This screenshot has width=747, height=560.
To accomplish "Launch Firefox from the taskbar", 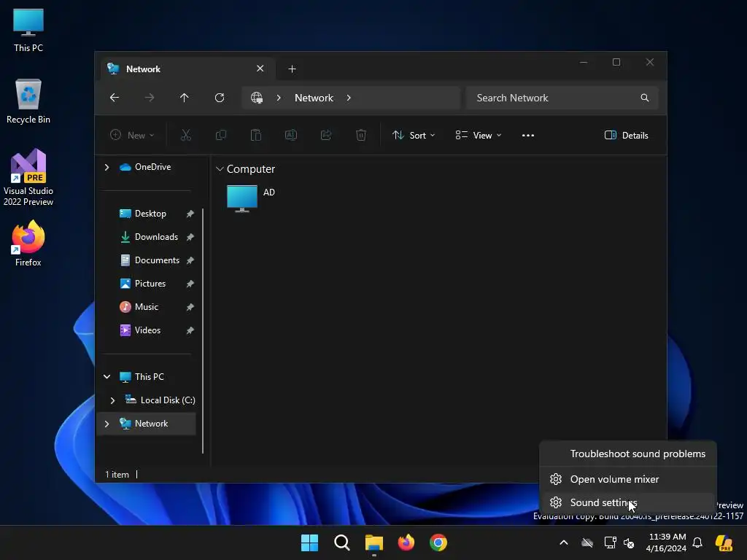I will point(406,542).
